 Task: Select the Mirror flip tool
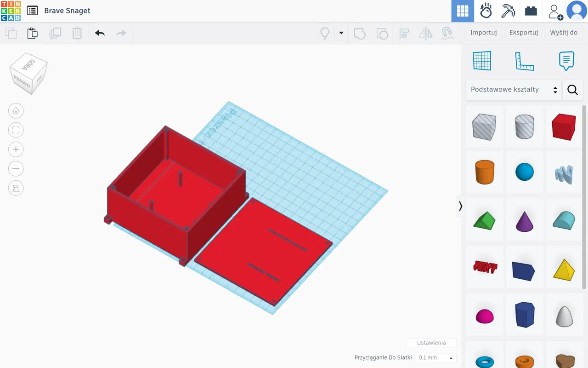pos(425,33)
